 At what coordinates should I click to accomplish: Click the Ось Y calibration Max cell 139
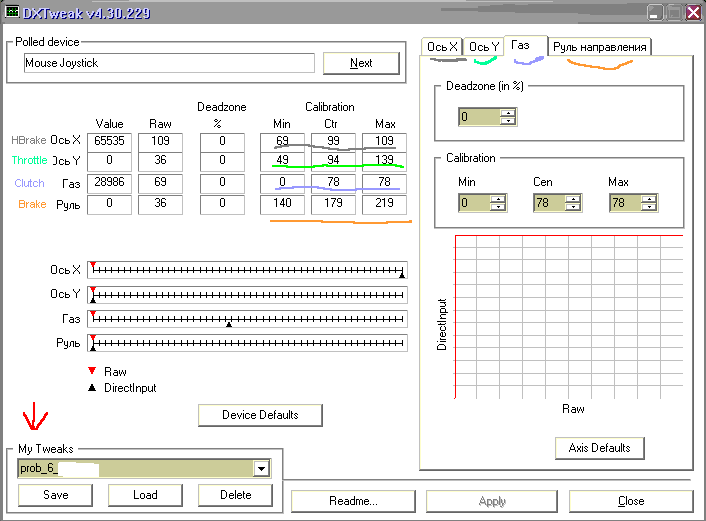pyautogui.click(x=385, y=161)
